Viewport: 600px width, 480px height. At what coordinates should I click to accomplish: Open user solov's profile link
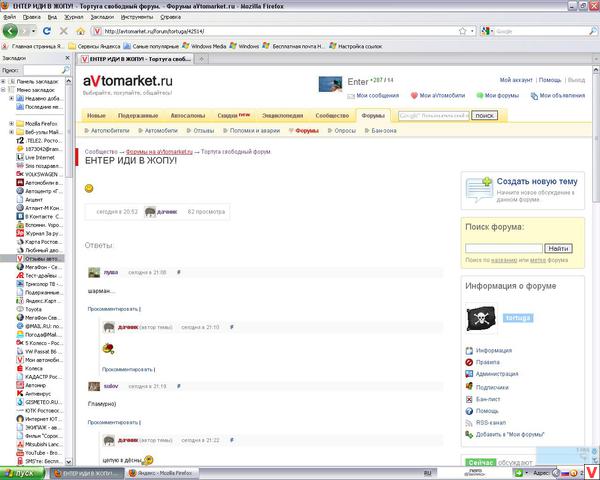111,386
